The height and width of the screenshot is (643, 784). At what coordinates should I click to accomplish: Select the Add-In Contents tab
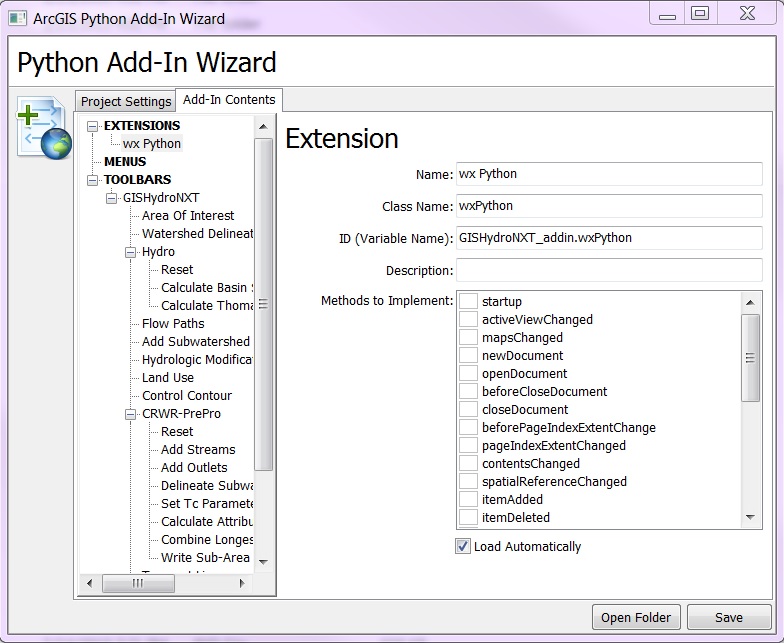click(x=229, y=100)
